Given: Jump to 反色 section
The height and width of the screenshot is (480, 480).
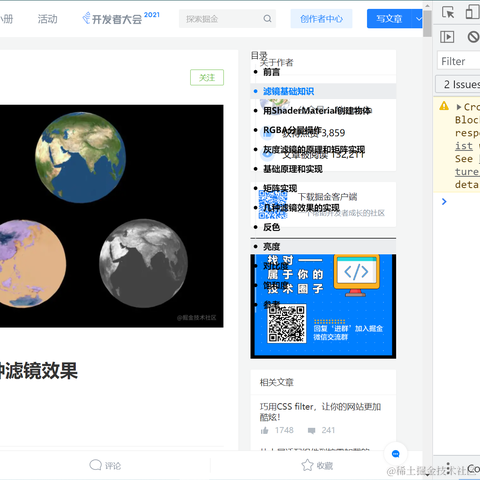Looking at the screenshot, I should [271, 227].
